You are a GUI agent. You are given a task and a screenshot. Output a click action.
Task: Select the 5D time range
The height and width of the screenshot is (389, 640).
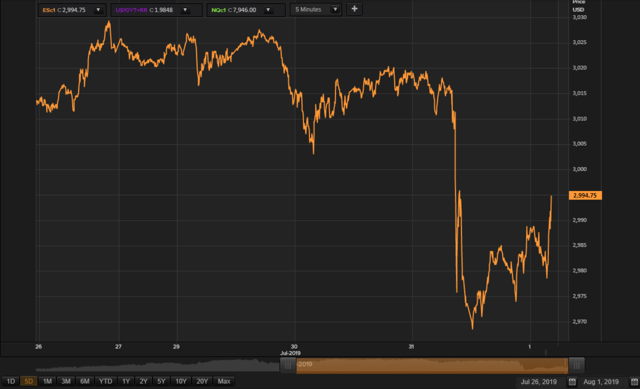pos(29,381)
